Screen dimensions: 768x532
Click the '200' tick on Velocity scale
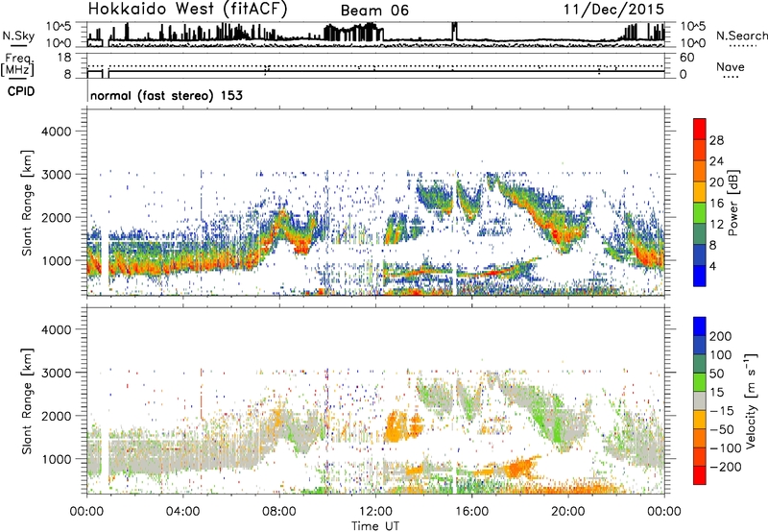(721, 336)
